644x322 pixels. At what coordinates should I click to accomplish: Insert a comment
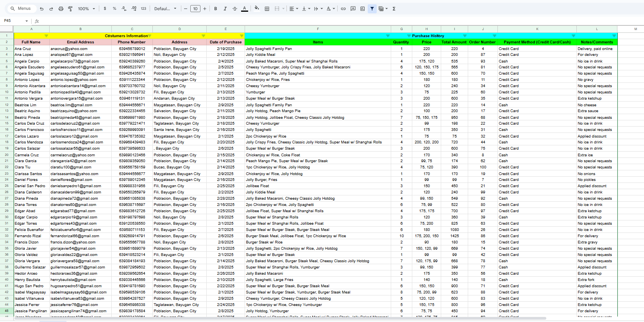(x=353, y=9)
